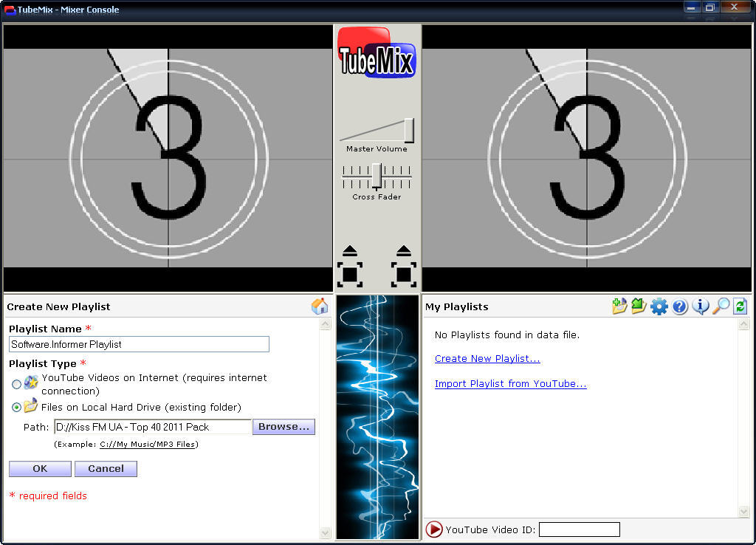Toggle fullscreen for the left deck
The width and height of the screenshot is (756, 545).
pyautogui.click(x=350, y=275)
